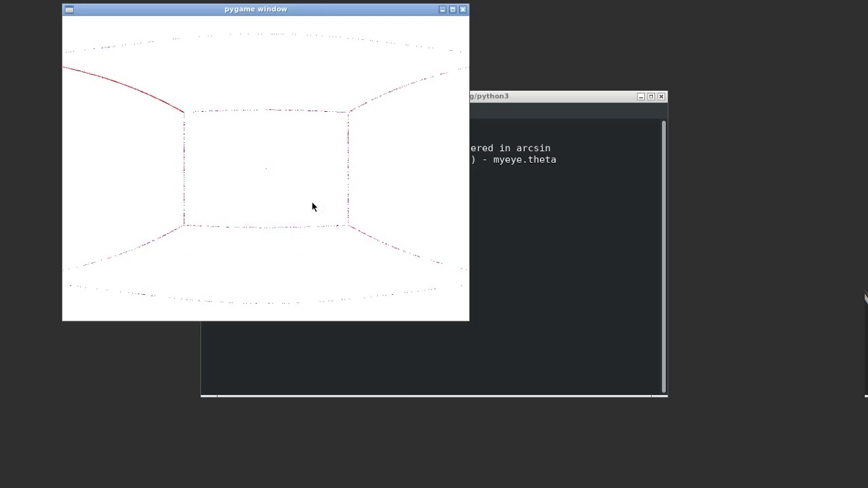Screen dimensions: 868x488
Task: Open pygame window menu icon in title bar
Action: [x=68, y=9]
